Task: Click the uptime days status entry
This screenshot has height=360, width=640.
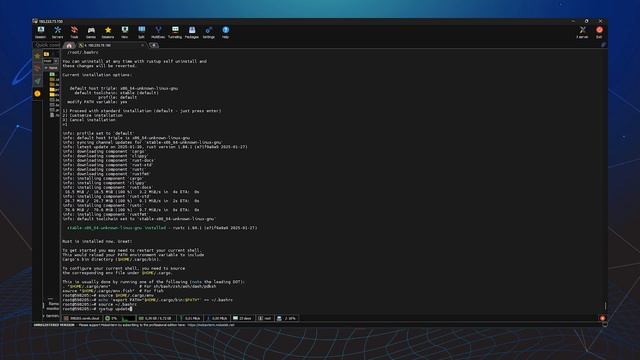Action: point(242,318)
